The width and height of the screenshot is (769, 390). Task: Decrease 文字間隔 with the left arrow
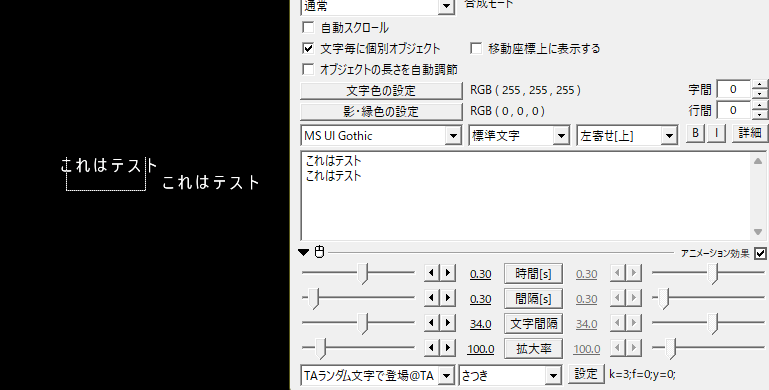[x=432, y=323]
